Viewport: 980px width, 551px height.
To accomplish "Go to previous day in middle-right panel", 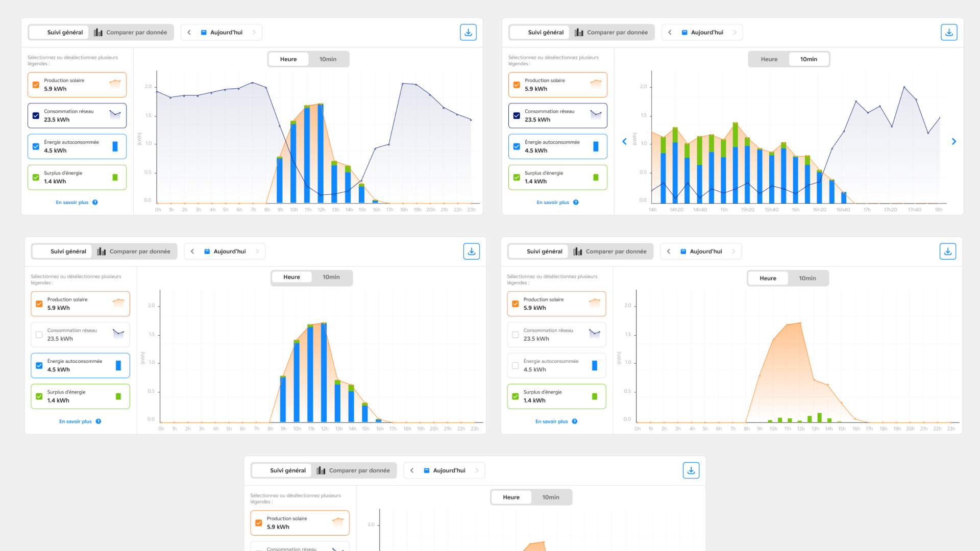I will 669,251.
